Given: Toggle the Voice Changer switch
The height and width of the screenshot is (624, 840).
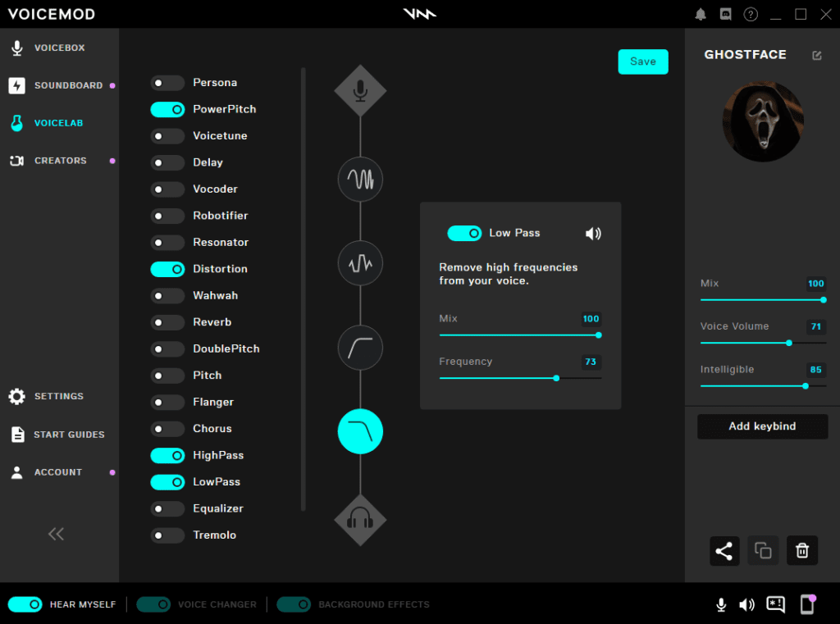Looking at the screenshot, I should pos(153,604).
